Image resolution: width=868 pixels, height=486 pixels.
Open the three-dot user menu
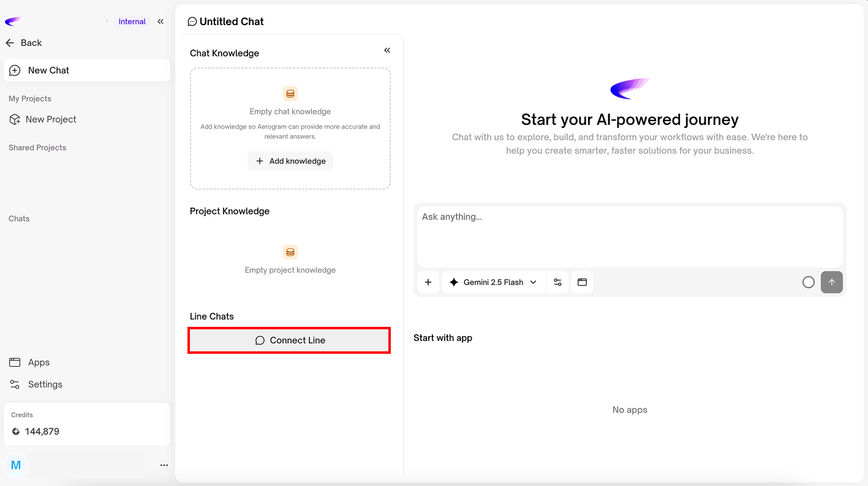click(164, 465)
